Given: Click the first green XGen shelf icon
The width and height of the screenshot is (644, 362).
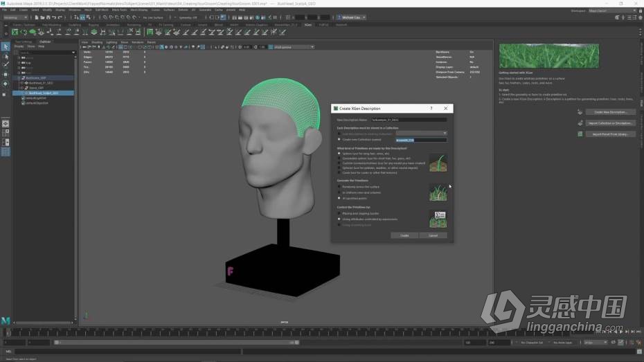Looking at the screenshot, I should pos(15,32).
